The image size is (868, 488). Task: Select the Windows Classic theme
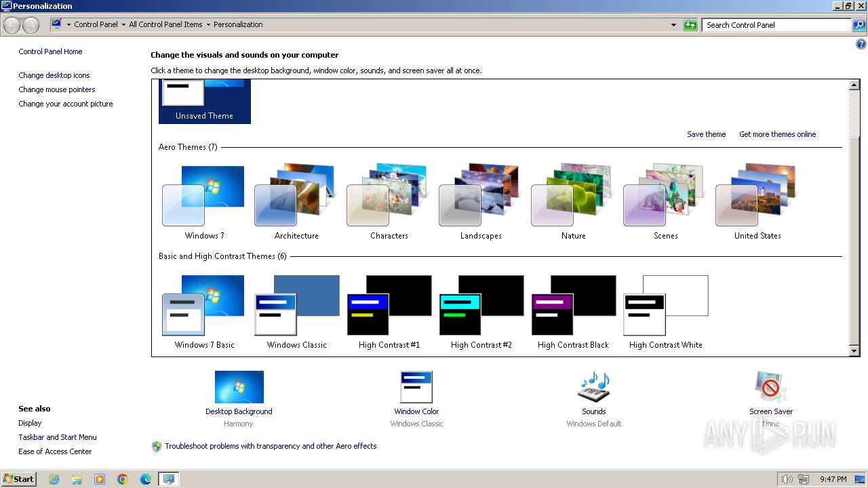296,311
